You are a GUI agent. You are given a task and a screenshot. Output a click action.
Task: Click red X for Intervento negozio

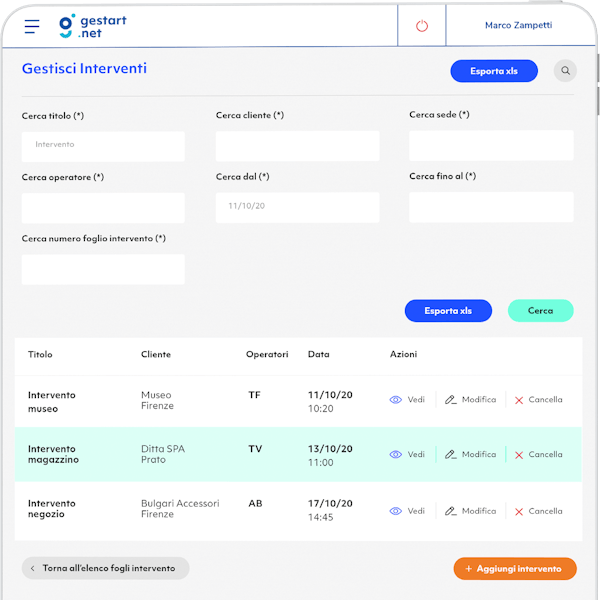[x=519, y=512]
